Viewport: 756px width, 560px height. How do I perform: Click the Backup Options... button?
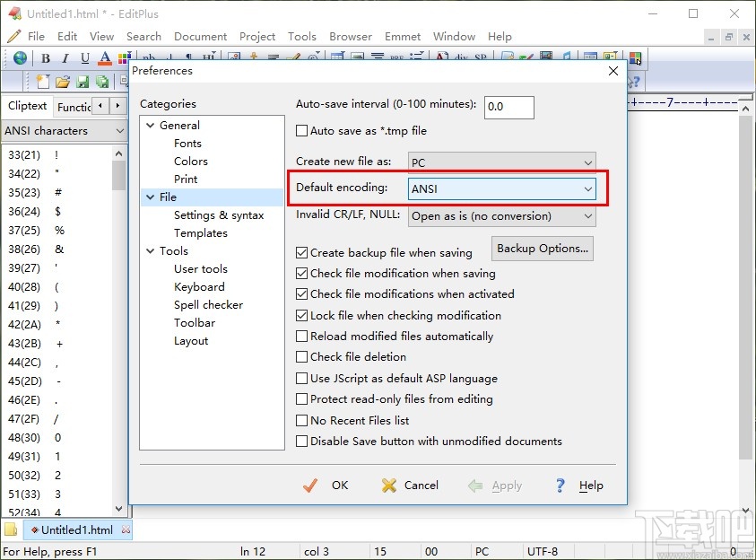pos(543,249)
